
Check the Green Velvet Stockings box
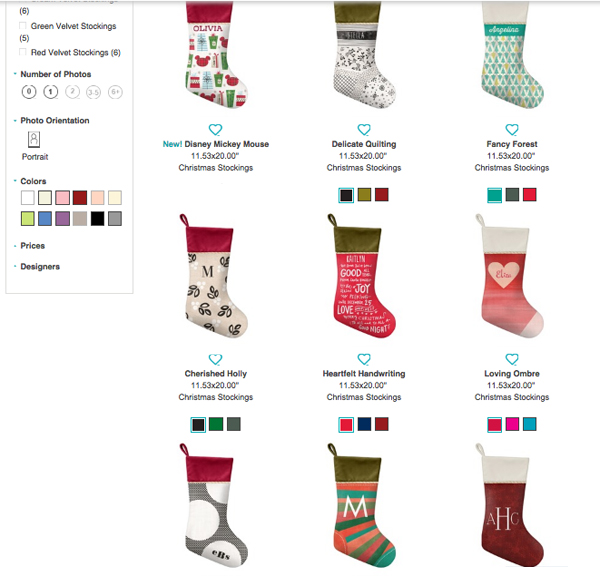pyautogui.click(x=23, y=26)
